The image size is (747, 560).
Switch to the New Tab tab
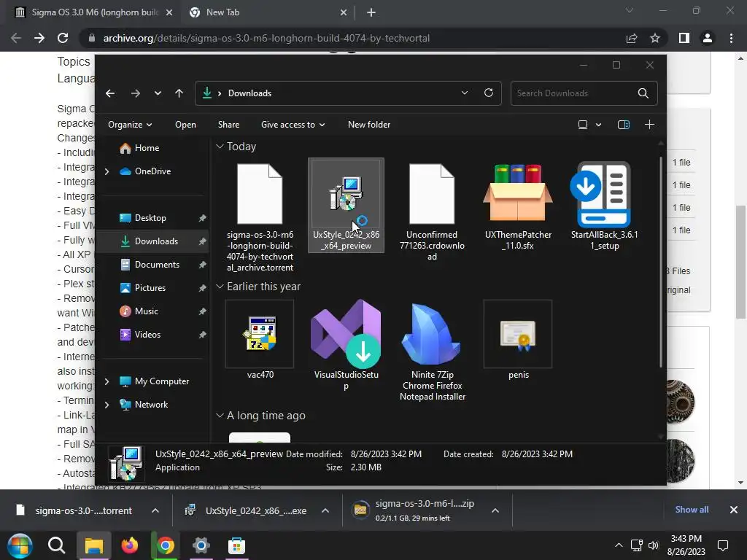[x=268, y=12]
